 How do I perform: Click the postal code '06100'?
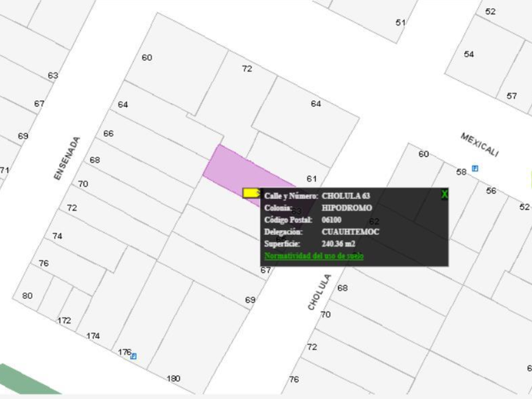point(331,220)
